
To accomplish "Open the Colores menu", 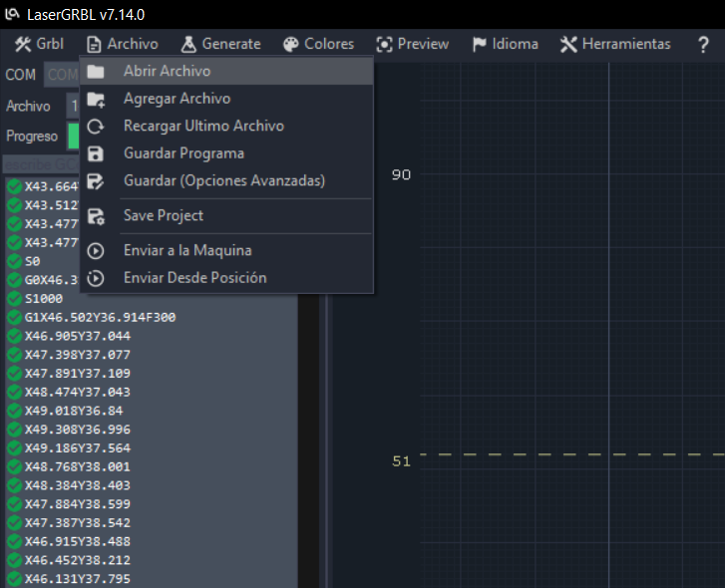I will (318, 44).
